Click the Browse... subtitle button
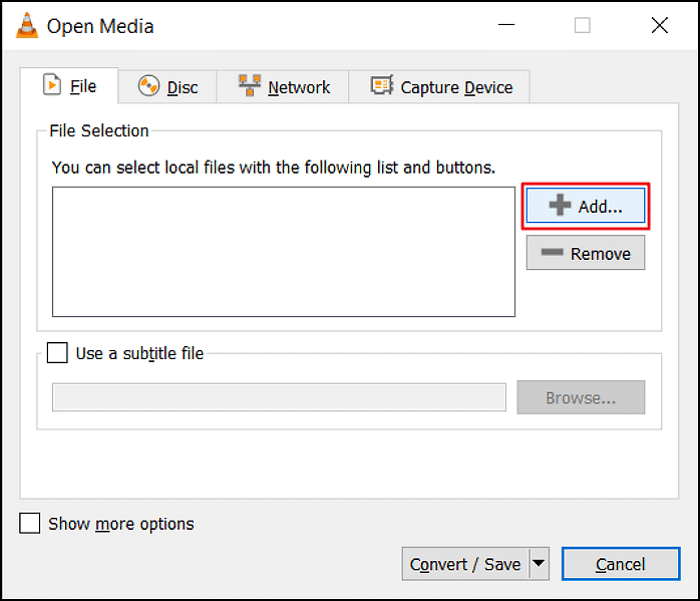This screenshot has width=700, height=601. tap(580, 398)
